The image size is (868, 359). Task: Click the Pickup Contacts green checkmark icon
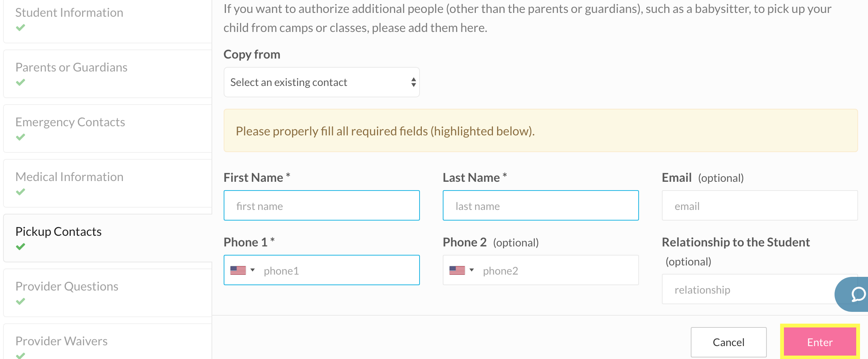[21, 246]
